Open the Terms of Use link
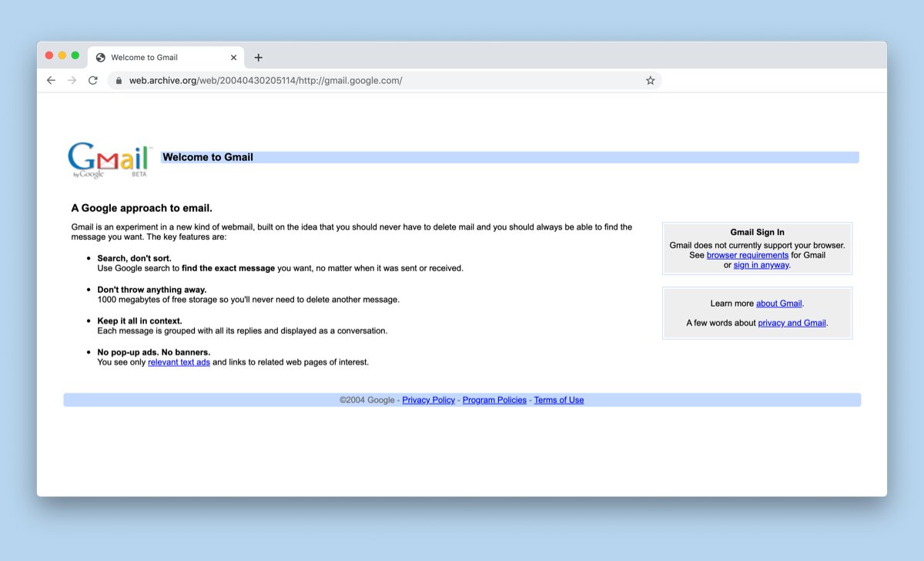Screen dimensions: 924x561 [x=558, y=400]
